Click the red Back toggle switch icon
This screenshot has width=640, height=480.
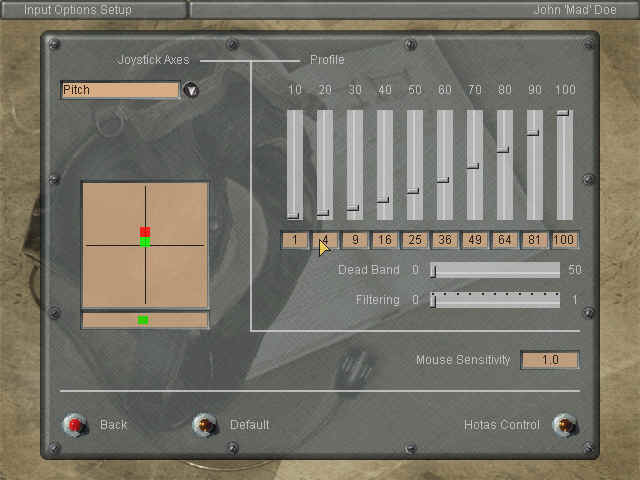[73, 425]
